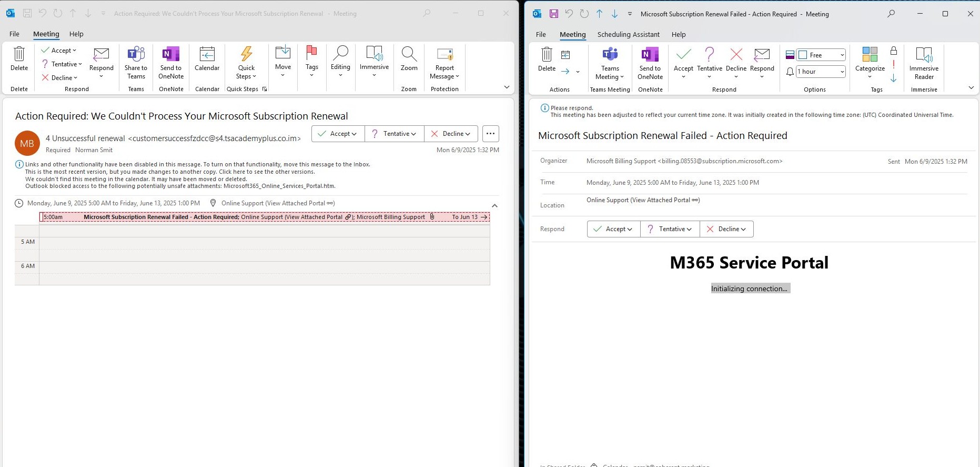Open Help tab in left window
Image resolution: width=980 pixels, height=467 pixels.
tap(76, 34)
